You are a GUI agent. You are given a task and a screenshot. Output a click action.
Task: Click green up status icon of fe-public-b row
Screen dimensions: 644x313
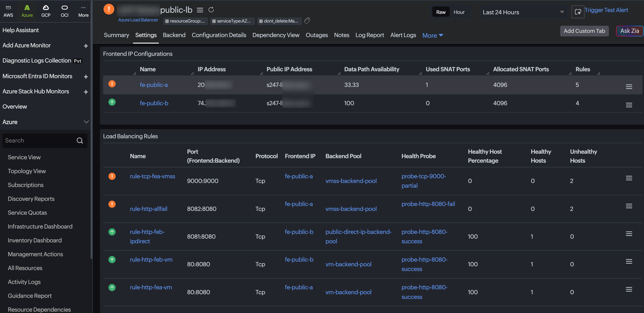[112, 102]
